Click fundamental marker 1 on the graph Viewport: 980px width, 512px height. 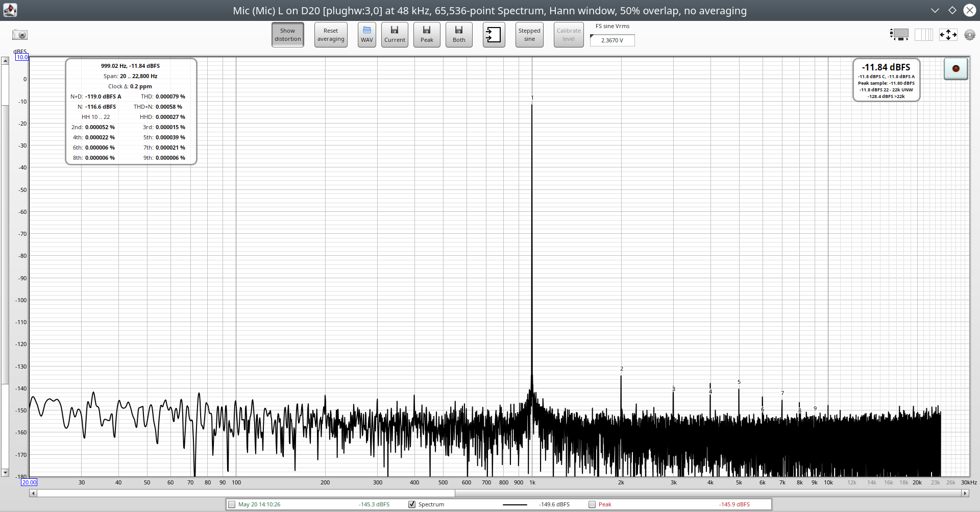(532, 97)
